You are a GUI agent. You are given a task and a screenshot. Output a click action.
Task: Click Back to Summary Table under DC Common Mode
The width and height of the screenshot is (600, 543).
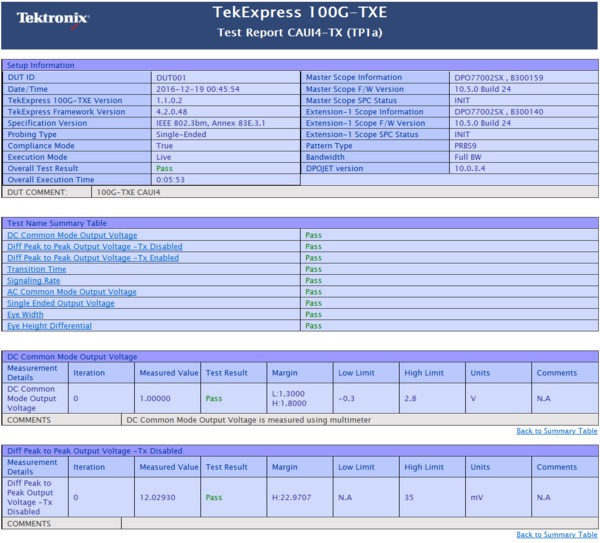[556, 431]
